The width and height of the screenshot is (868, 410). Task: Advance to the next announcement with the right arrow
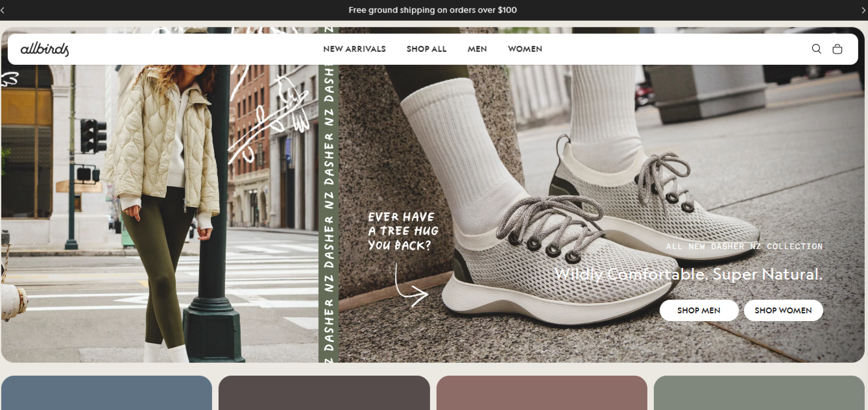click(865, 10)
